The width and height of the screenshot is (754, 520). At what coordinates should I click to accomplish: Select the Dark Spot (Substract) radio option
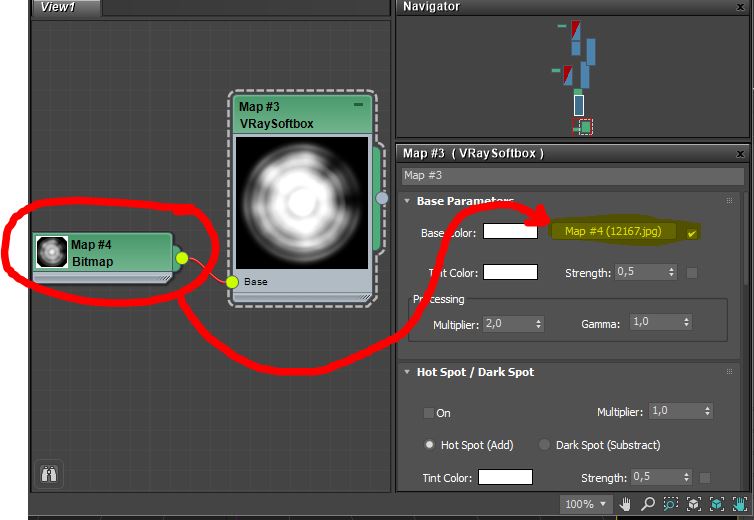click(x=545, y=444)
